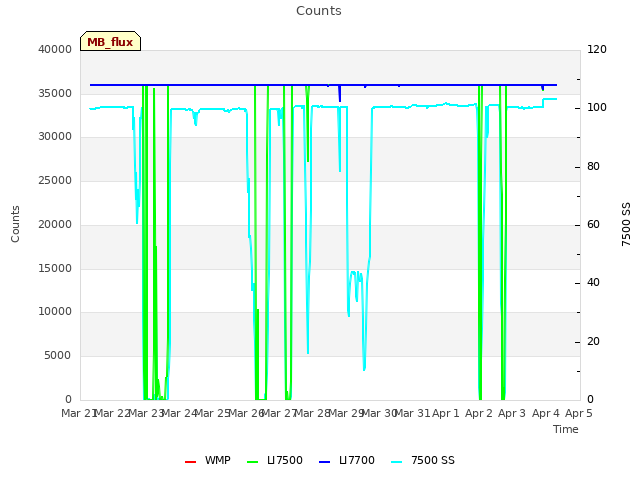Click the 35000 y-axis tick label
The width and height of the screenshot is (640, 480).
coord(55,93)
